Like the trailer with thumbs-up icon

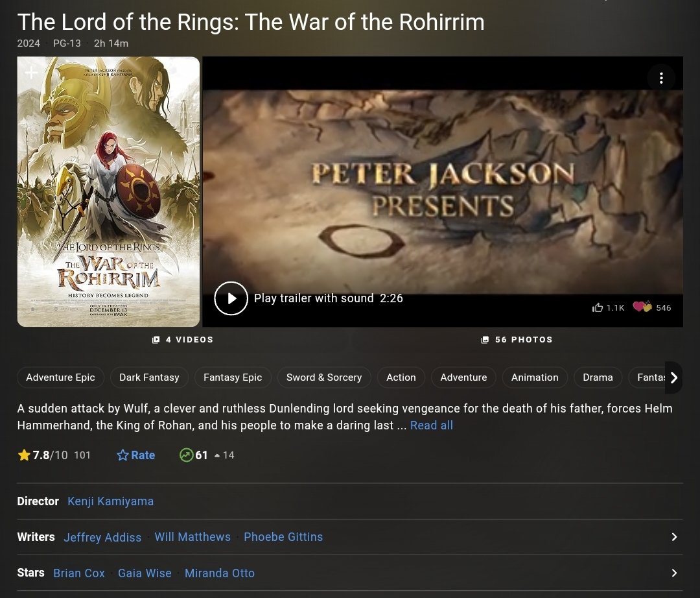pyautogui.click(x=598, y=307)
